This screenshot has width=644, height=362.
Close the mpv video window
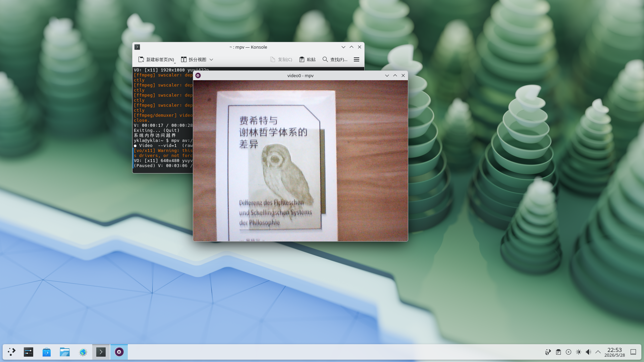pyautogui.click(x=403, y=75)
